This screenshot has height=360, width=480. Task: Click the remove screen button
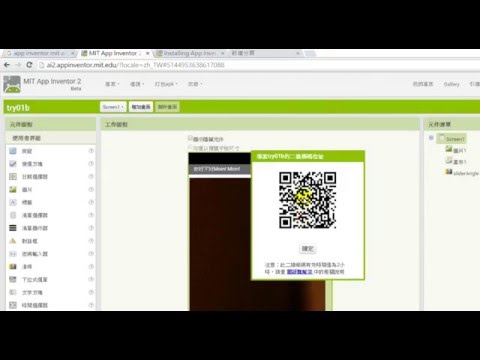tap(167, 107)
